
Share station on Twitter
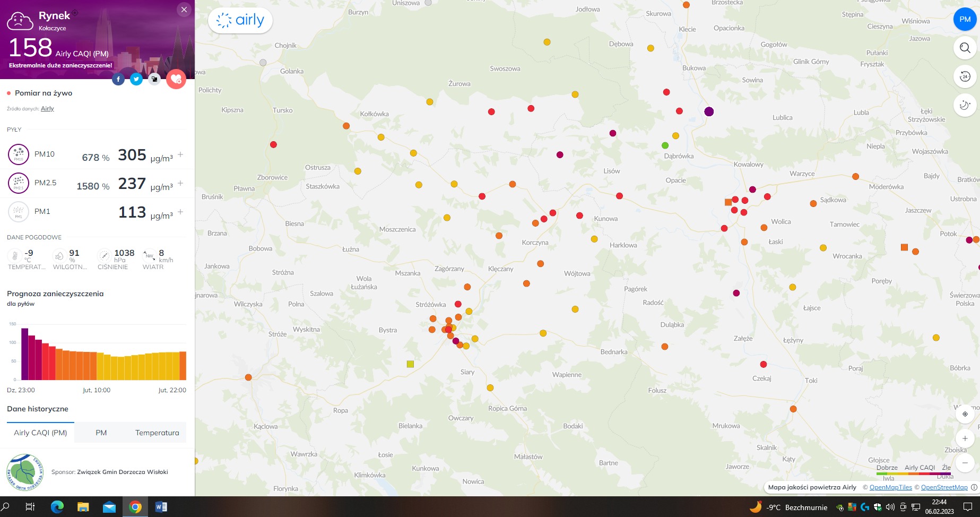click(136, 79)
